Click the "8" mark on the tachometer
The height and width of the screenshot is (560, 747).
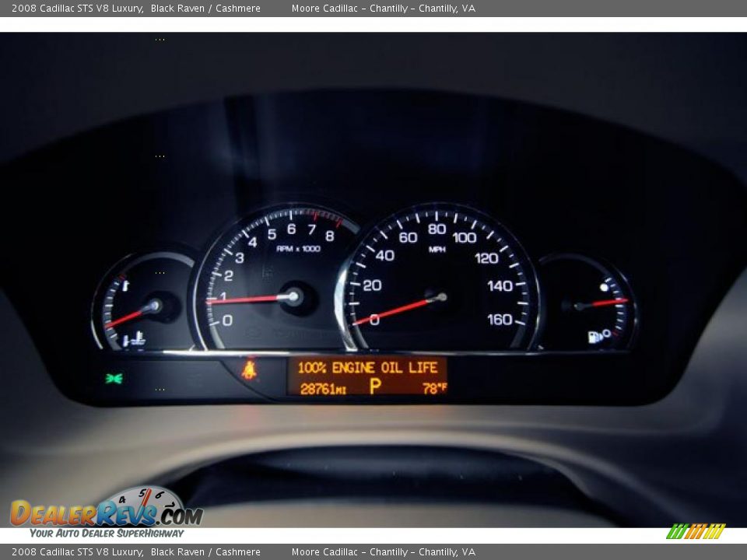click(x=330, y=236)
